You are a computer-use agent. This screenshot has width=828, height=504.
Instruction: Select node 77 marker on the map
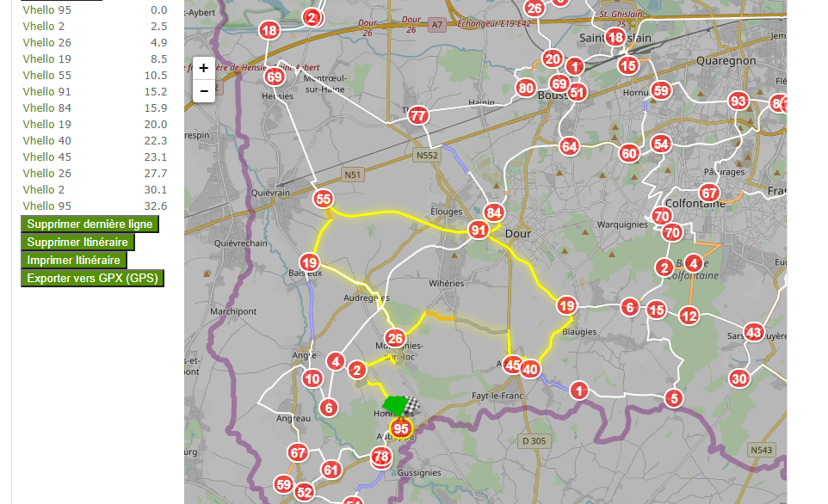[x=418, y=115]
